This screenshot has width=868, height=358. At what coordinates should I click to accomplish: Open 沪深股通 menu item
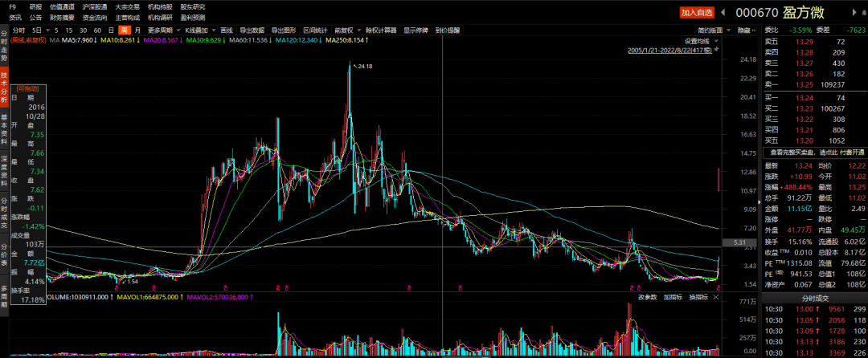click(94, 7)
